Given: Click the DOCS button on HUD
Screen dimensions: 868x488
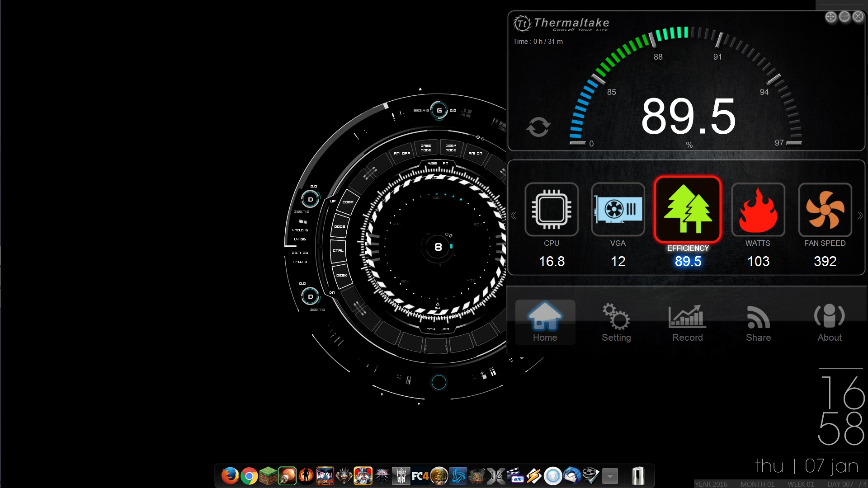Looking at the screenshot, I should pos(340,227).
